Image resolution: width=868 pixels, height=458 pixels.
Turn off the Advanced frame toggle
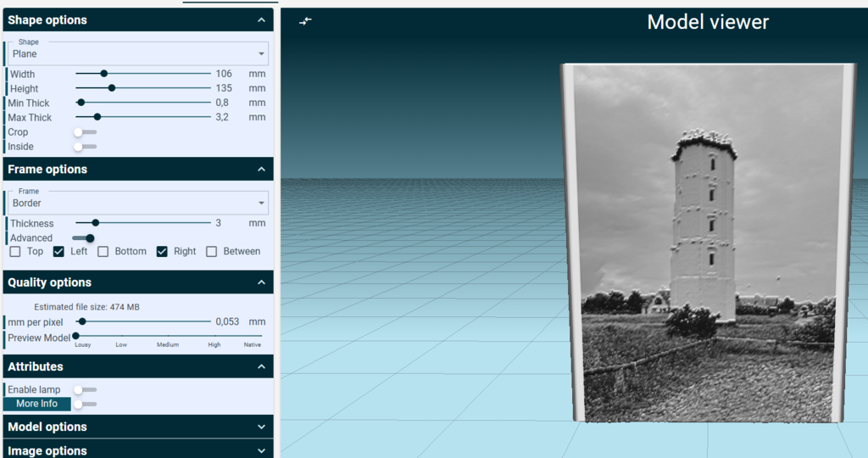click(x=84, y=238)
